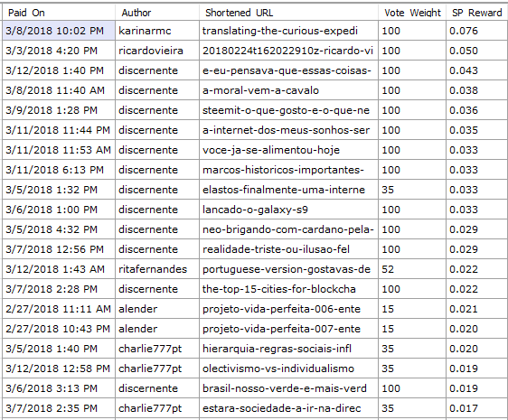
Task: Click URL 20180224t162022910z-ricardo-vi
Action: click(288, 51)
